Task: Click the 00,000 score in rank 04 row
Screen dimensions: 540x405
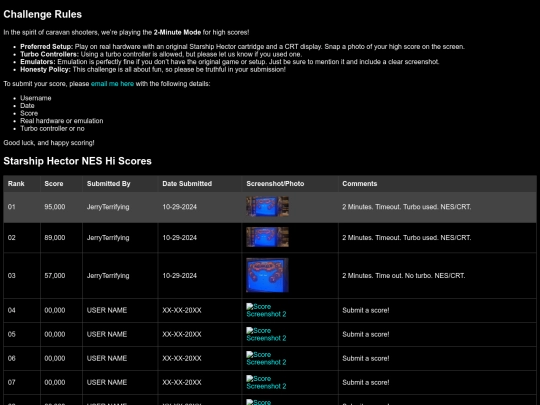Action: tap(55, 310)
